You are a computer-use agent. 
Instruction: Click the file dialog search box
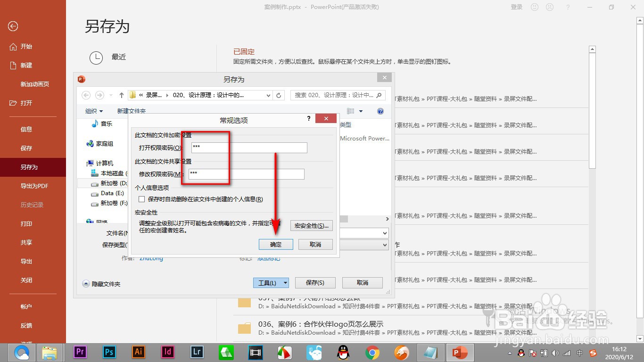338,95
